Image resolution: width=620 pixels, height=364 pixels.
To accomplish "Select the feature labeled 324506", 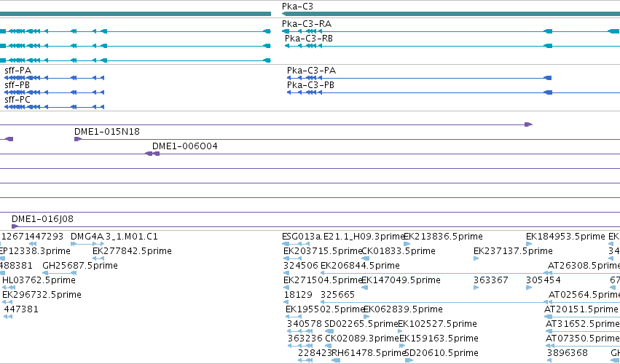I will click(301, 266).
